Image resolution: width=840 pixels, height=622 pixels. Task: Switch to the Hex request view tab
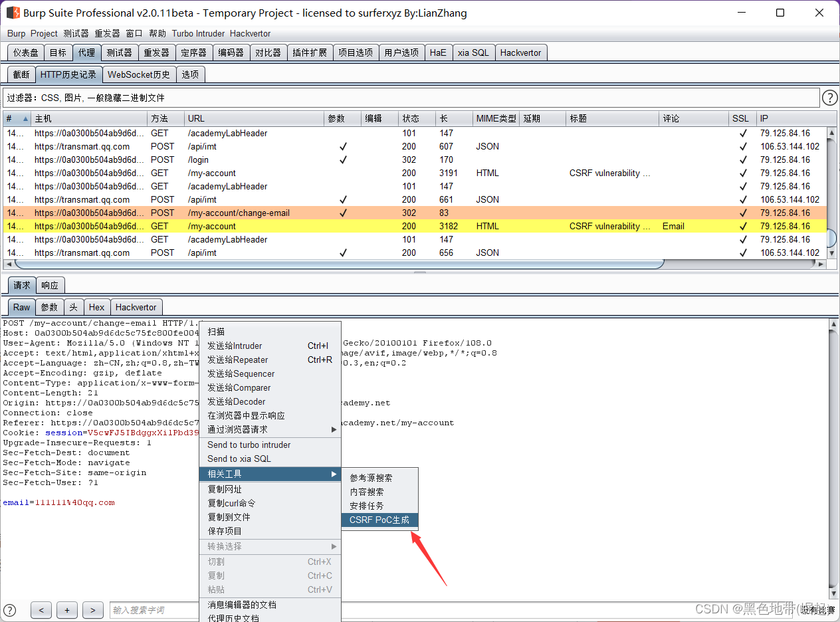pyautogui.click(x=97, y=307)
